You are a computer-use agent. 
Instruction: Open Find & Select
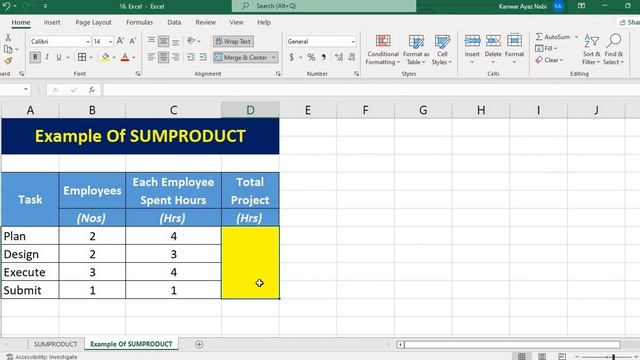(614, 49)
